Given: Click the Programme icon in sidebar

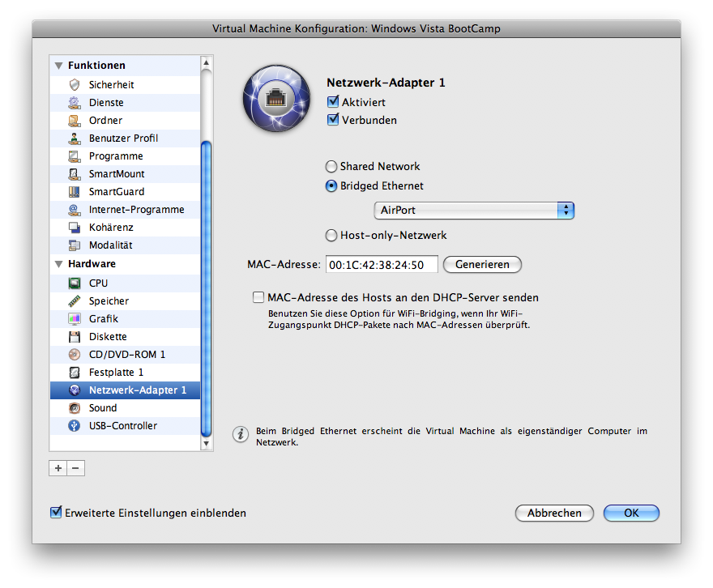Looking at the screenshot, I should [x=74, y=156].
